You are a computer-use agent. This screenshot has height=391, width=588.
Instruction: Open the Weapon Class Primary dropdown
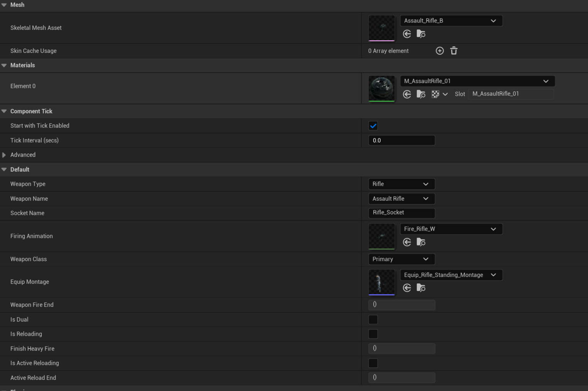[401, 259]
